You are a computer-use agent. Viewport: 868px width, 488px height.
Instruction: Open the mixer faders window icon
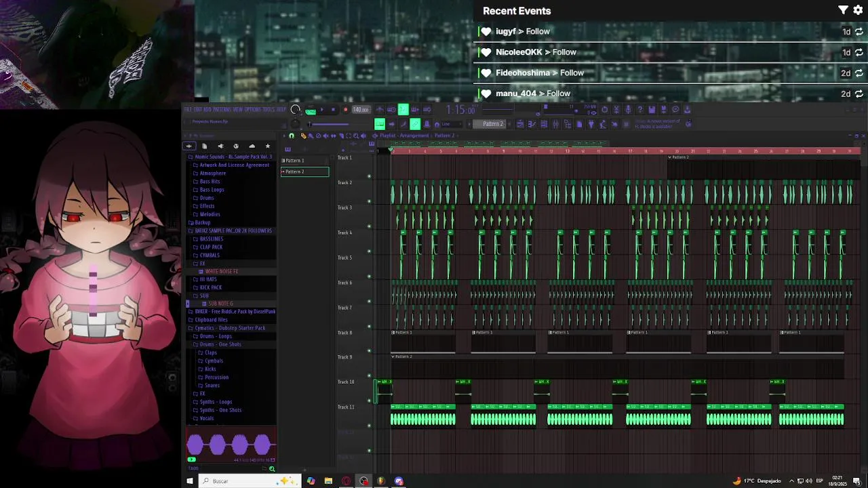pyautogui.click(x=555, y=124)
